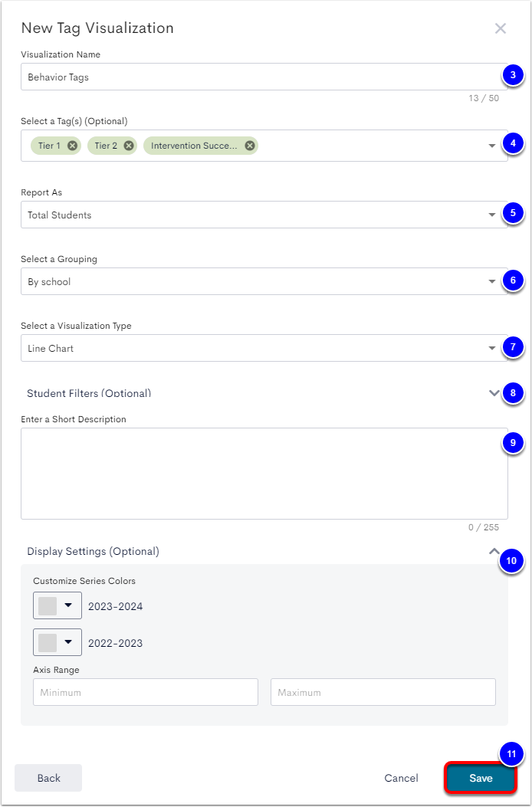Click the Tier 1 tag label
Viewport: 532px width, 807px height.
[x=49, y=146]
